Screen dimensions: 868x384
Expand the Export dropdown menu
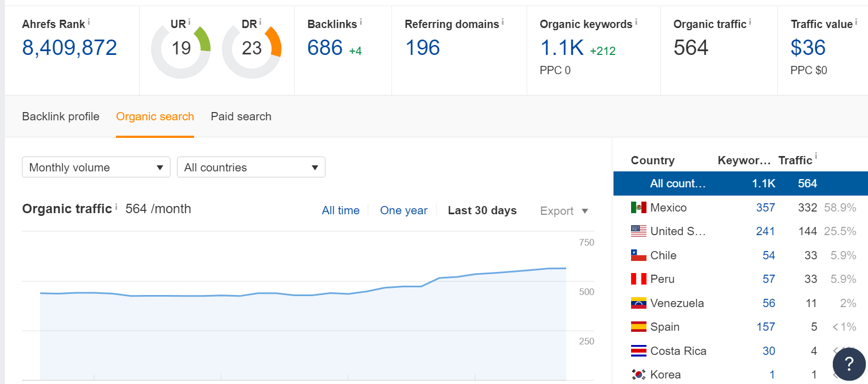pyautogui.click(x=564, y=211)
